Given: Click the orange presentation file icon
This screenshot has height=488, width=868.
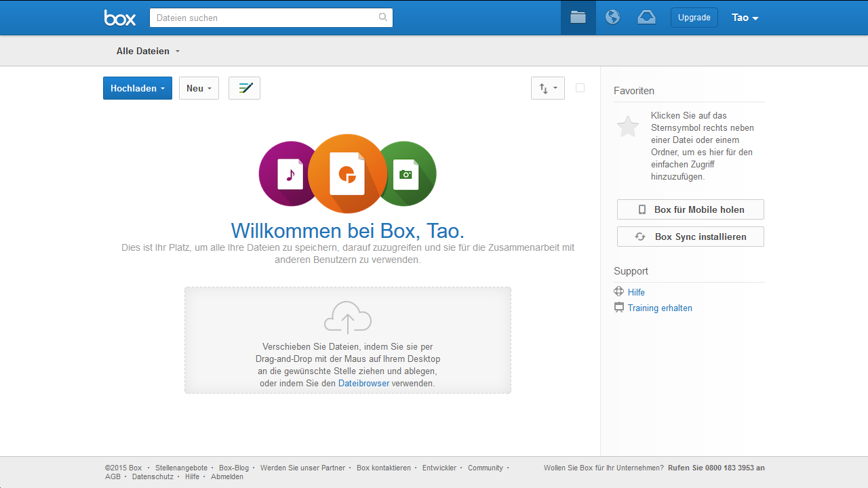Looking at the screenshot, I should pos(347,174).
